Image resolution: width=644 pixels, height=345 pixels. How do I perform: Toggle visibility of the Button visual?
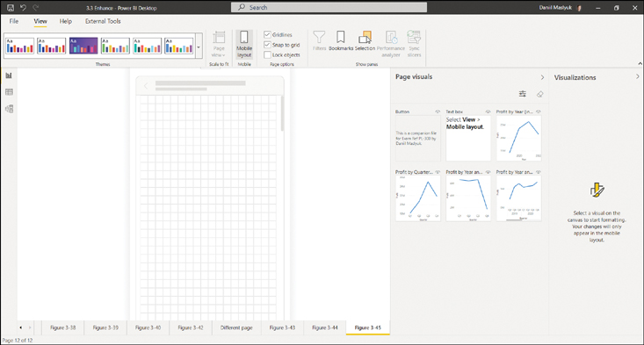[x=438, y=111]
